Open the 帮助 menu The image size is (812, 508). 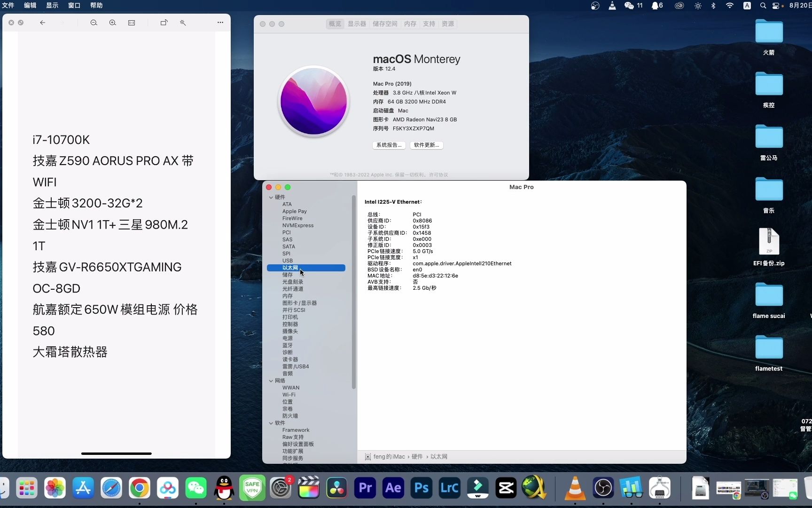click(96, 6)
